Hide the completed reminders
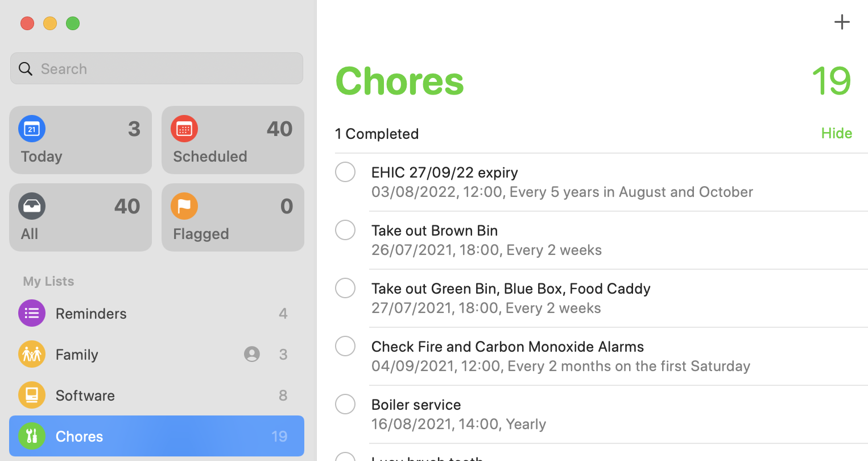 (x=837, y=133)
